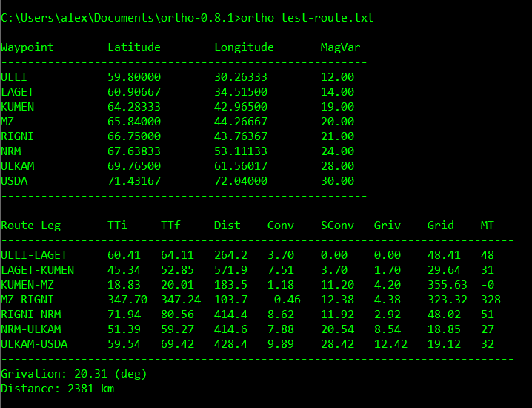Select MagVar value 24.00

click(x=337, y=151)
